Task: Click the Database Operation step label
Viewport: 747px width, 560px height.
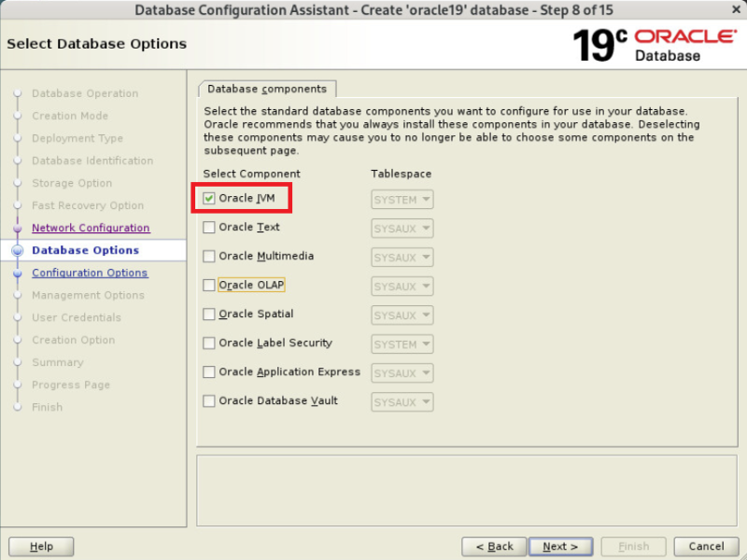Action: click(85, 93)
